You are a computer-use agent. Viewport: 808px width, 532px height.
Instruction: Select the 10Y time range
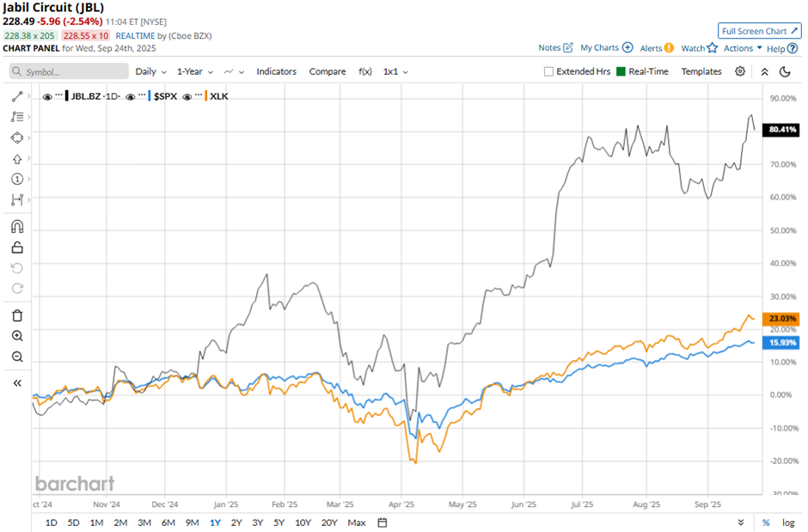303,523
